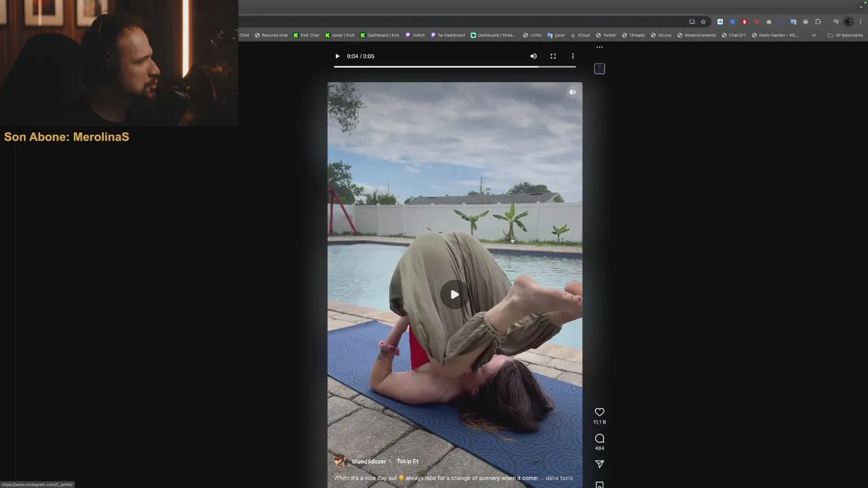Share the reel with the paper plane icon
This screenshot has height=488, width=868.
click(x=599, y=464)
